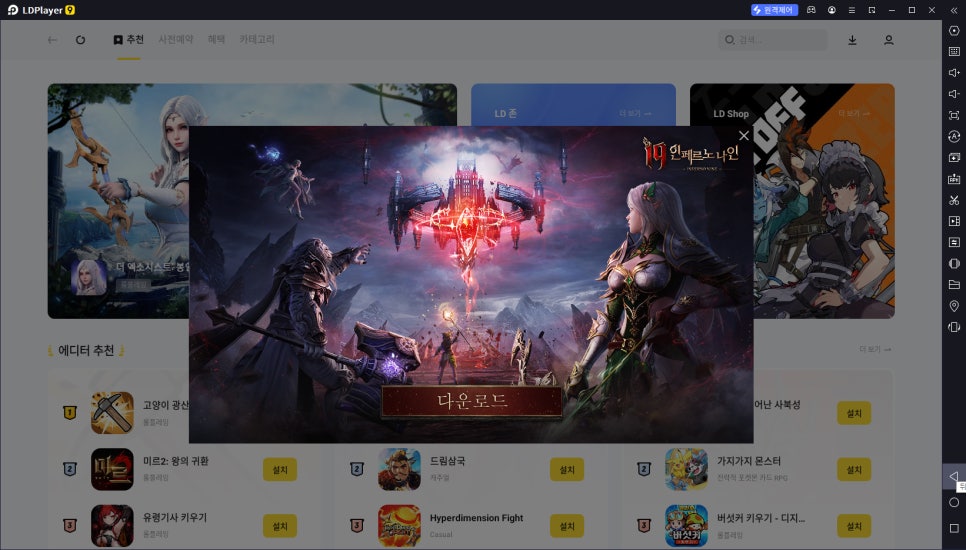
Task: Switch to the 사전예약 tab
Action: tap(176, 39)
